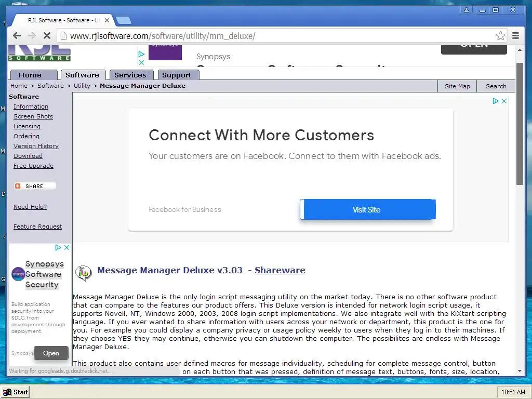
Task: Open the Screen Shots sidebar link
Action: tap(33, 116)
